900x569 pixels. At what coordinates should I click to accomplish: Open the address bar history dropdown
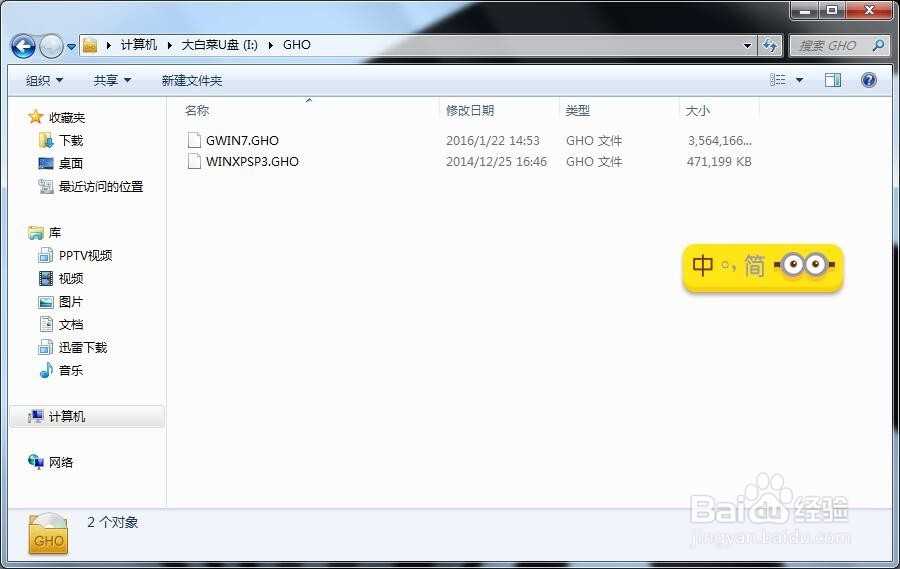[x=747, y=45]
